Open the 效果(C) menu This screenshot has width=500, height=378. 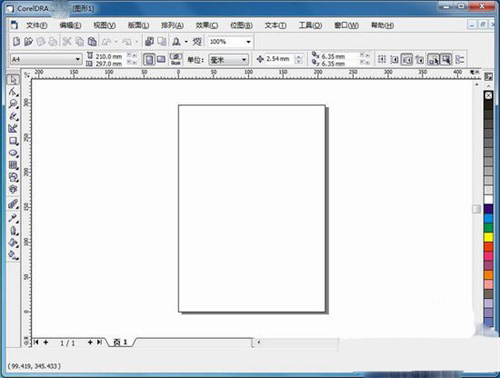click(x=207, y=25)
